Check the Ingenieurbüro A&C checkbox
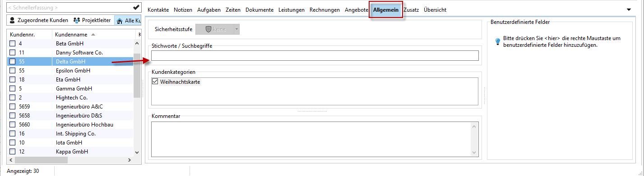 (13, 107)
